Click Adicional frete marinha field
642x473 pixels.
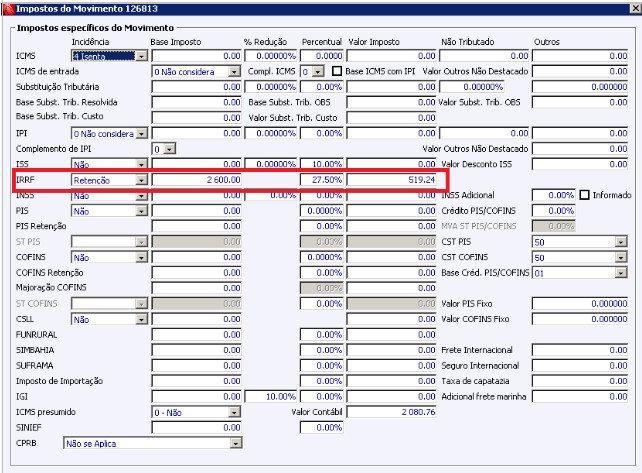580,396
